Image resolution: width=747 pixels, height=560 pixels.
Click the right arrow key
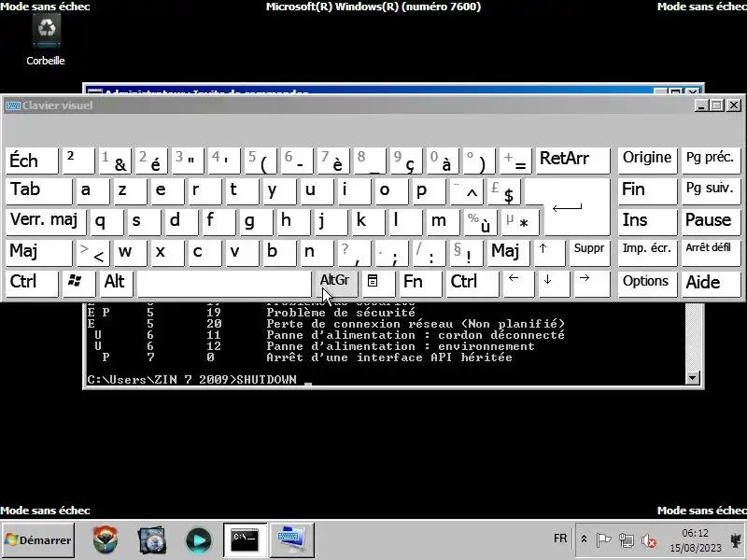coord(592,283)
